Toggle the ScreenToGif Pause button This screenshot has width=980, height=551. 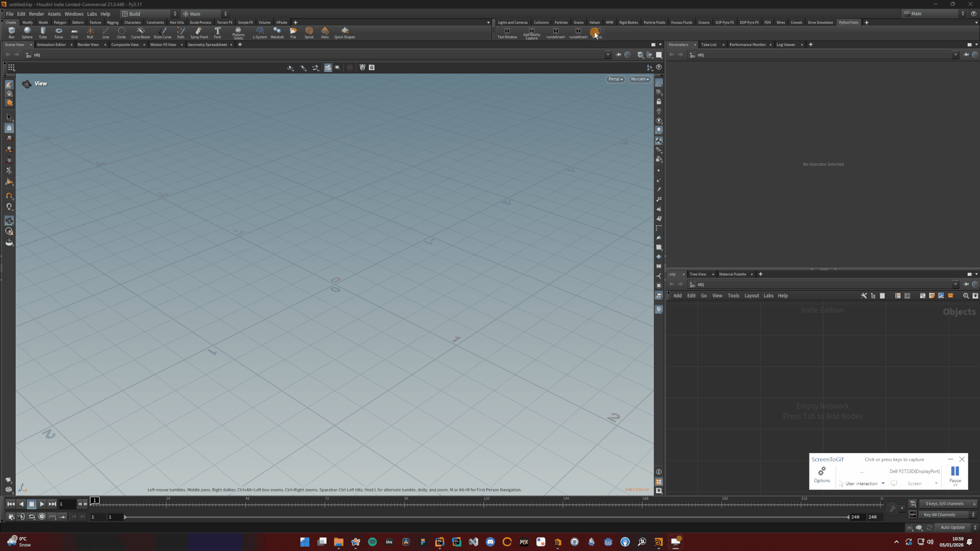point(955,474)
